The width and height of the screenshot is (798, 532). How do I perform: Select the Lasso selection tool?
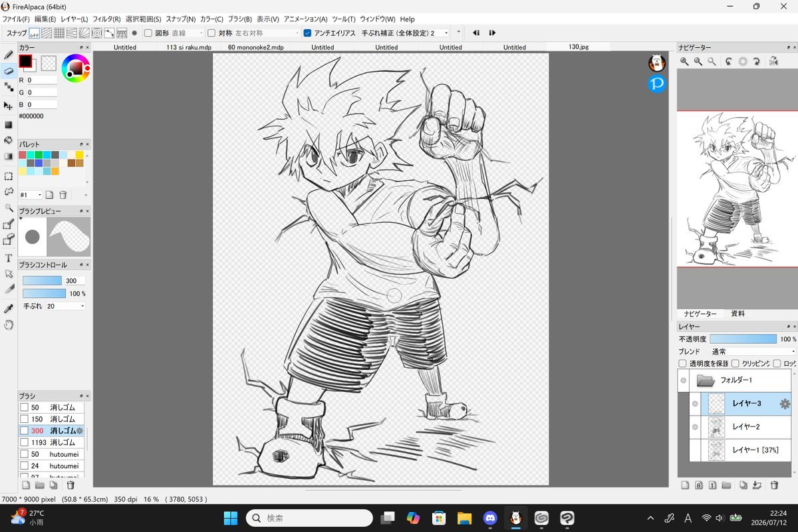point(9,192)
